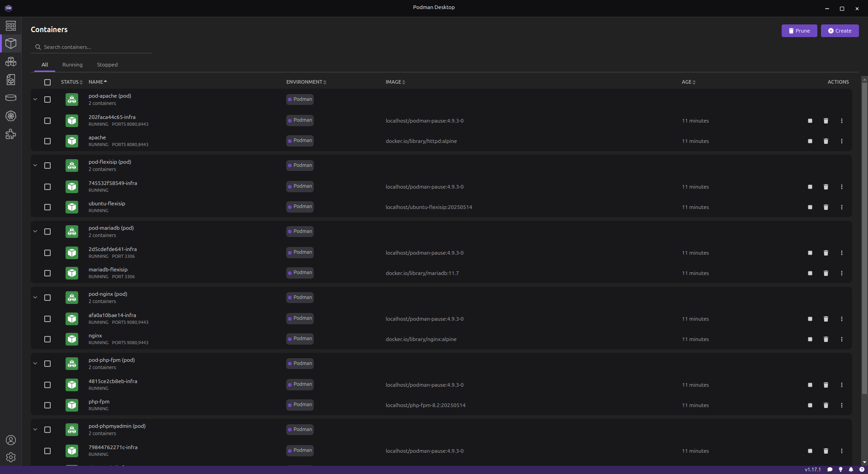Click the Create button
This screenshot has width=868, height=474.
840,31
